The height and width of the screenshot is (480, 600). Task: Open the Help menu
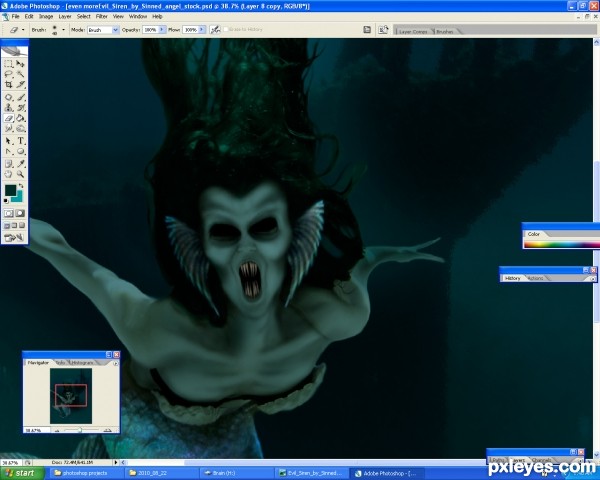coord(157,16)
